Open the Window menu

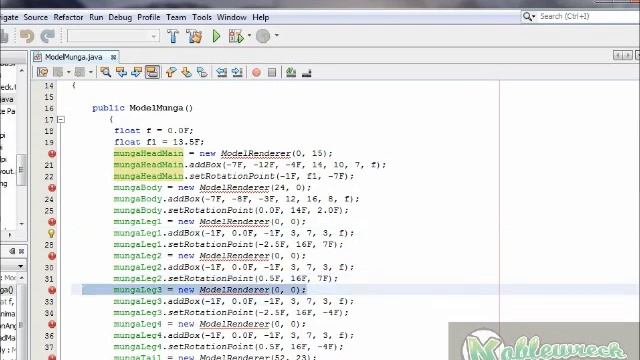pyautogui.click(x=231, y=17)
